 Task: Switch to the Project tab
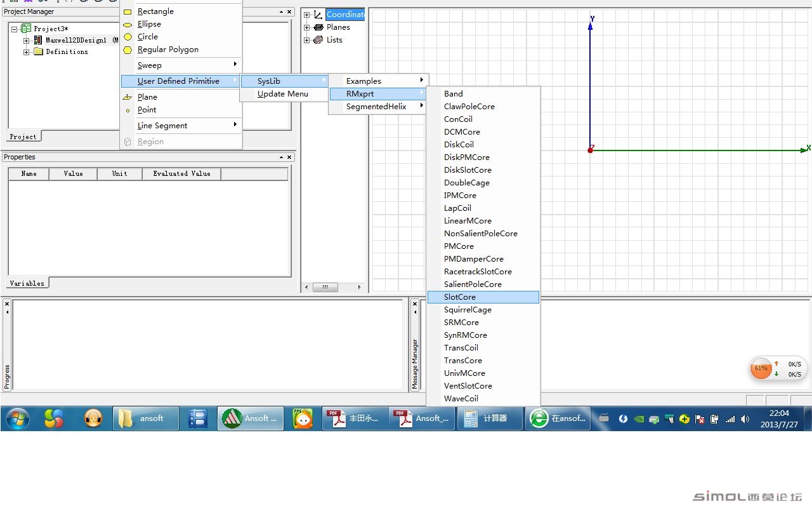point(23,137)
